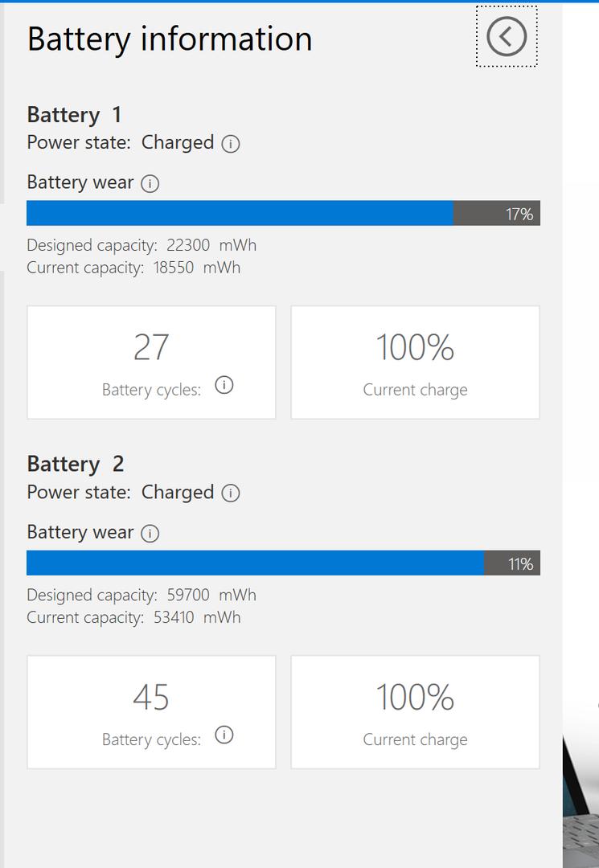Select Battery 2 Current charge 100% card
Viewport: 599px width, 868px height.
(x=415, y=712)
